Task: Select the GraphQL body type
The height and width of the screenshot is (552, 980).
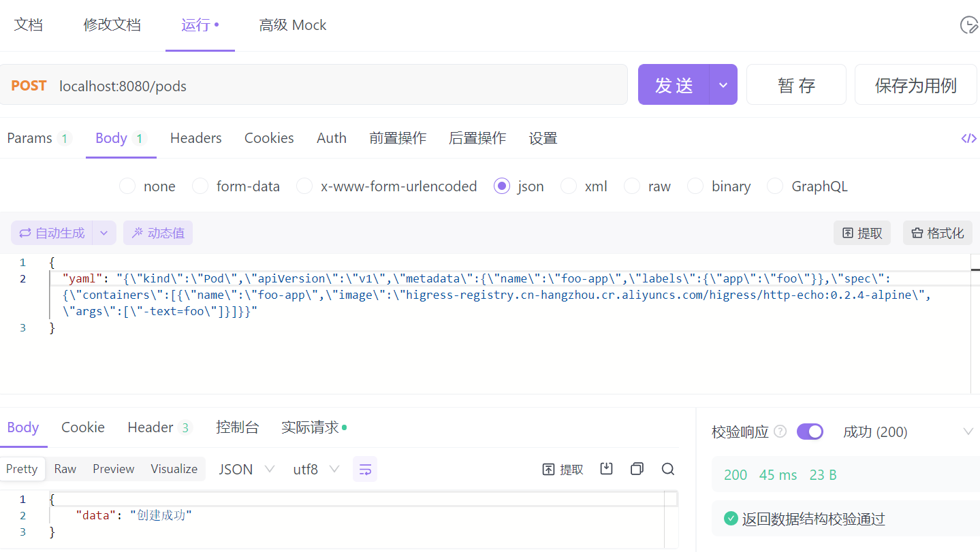Action: tap(775, 186)
